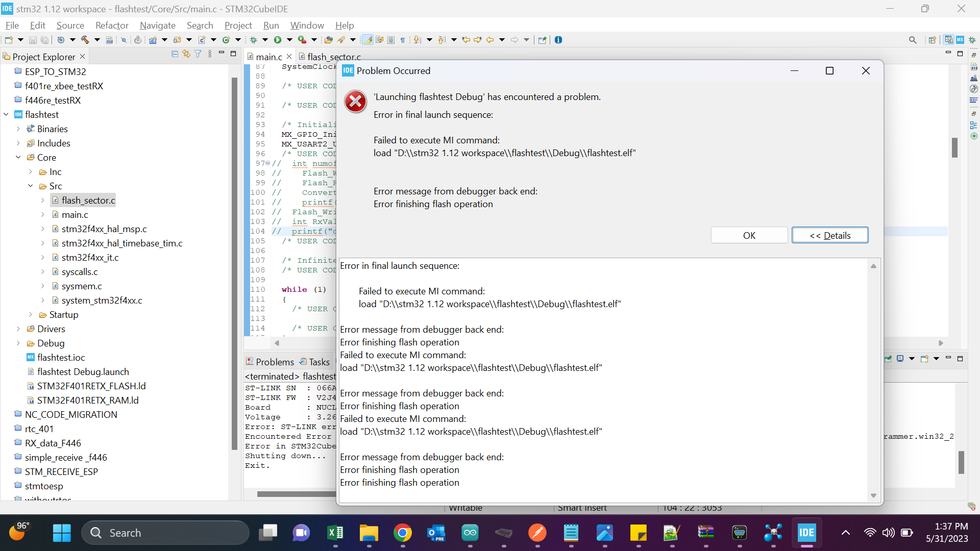Image resolution: width=980 pixels, height=551 pixels.
Task: Toggle Link with Editor in Project Explorer
Action: click(x=186, y=54)
